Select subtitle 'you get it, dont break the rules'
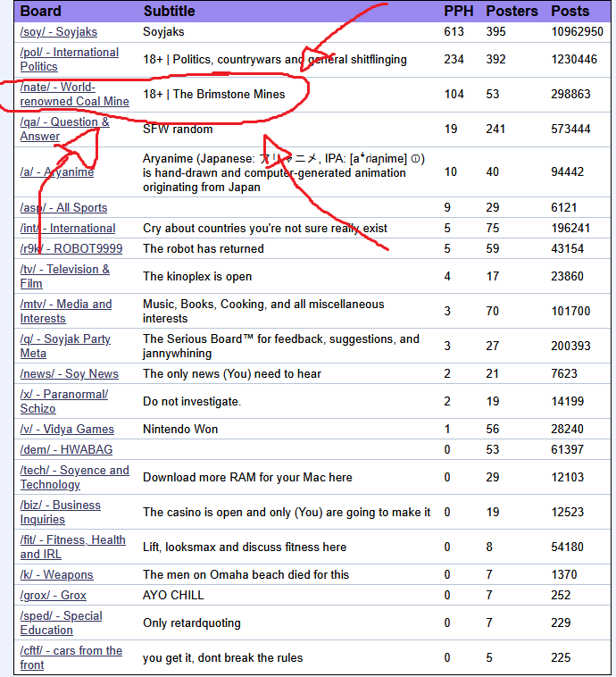This screenshot has width=616, height=677. click(x=223, y=658)
